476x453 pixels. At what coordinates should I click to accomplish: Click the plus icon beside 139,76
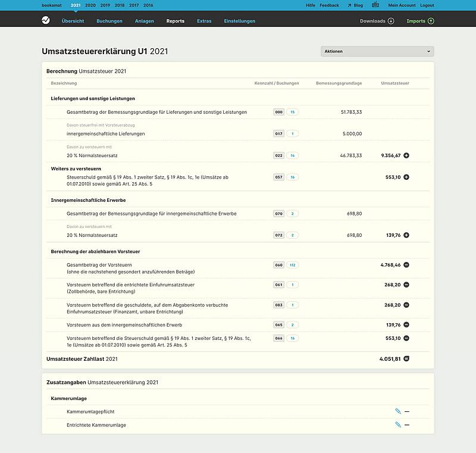[x=406, y=235]
